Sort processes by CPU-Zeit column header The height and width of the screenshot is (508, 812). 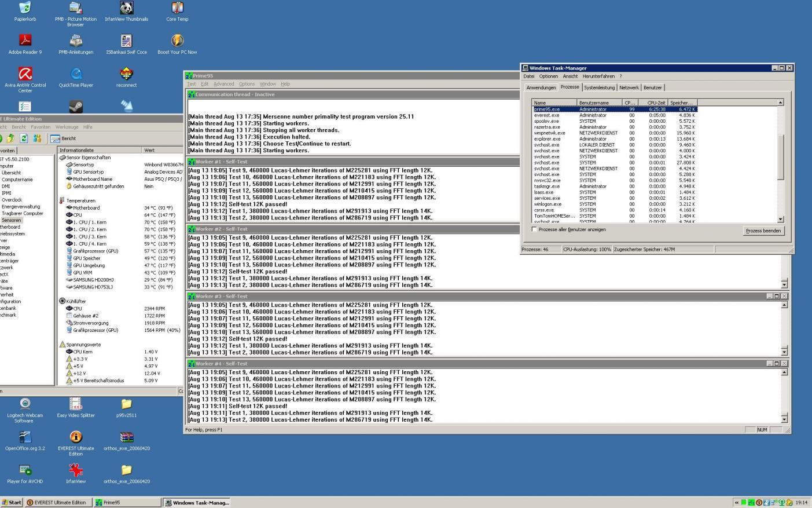653,103
